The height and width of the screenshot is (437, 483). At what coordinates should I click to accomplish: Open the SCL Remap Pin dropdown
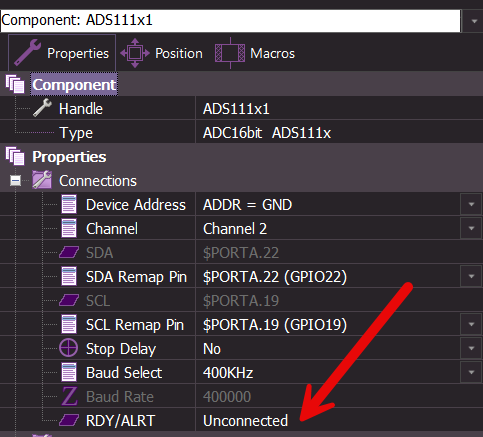(x=471, y=324)
